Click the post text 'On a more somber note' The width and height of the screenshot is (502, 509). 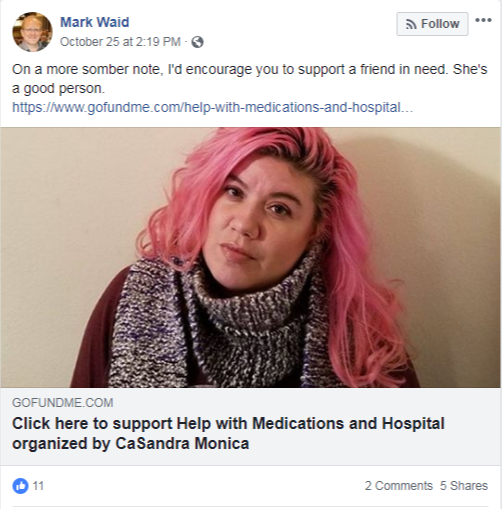click(88, 69)
